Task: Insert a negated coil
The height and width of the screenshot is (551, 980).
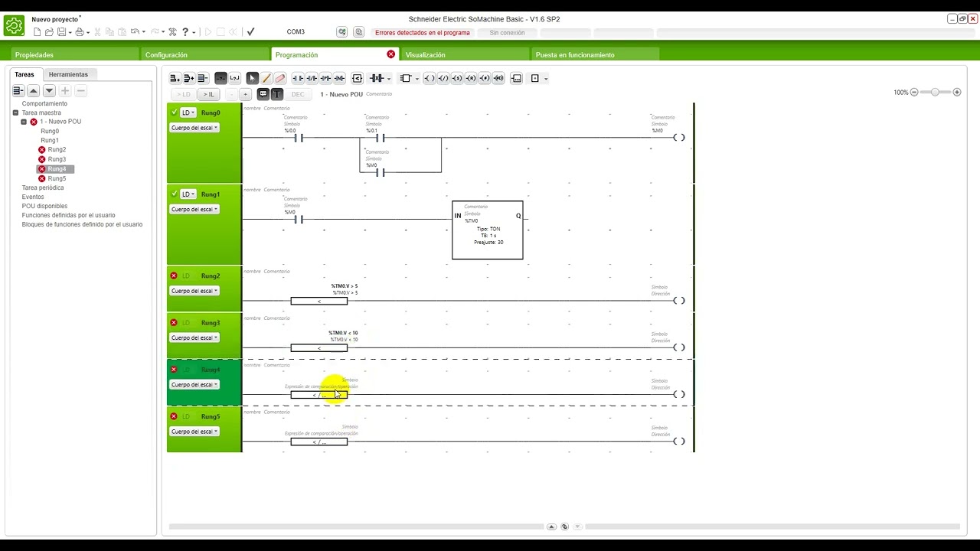Action: (443, 78)
